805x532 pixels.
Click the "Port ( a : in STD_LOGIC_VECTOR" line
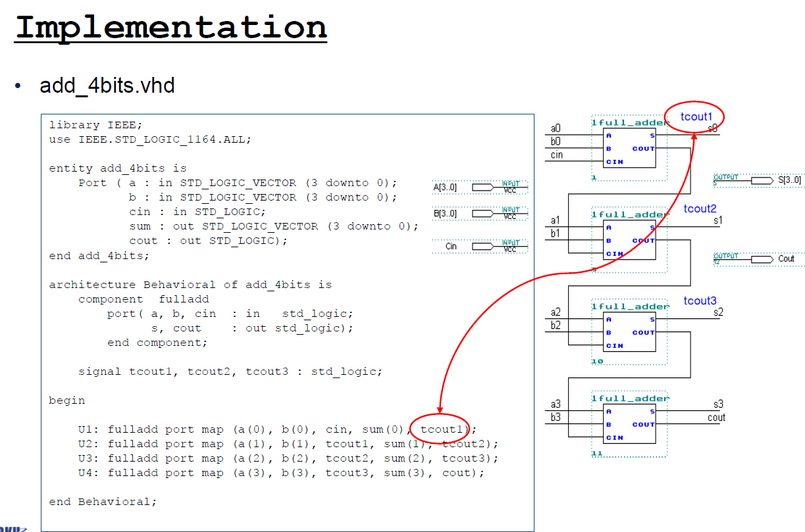(x=238, y=183)
